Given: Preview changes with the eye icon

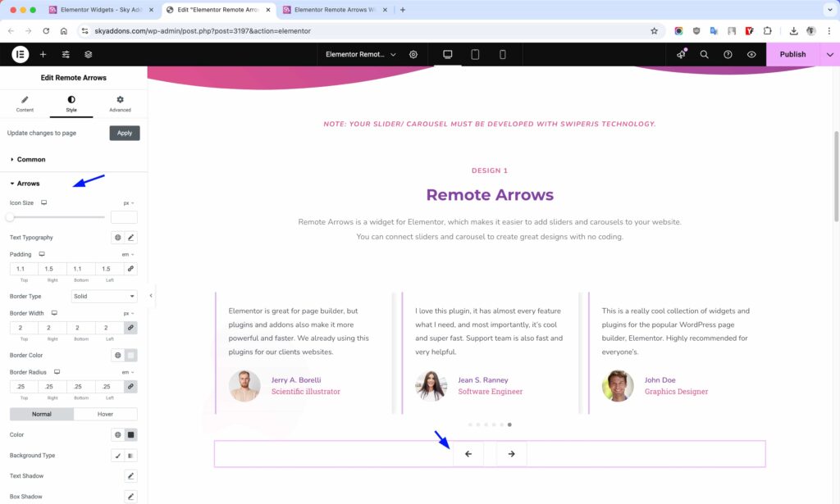Looking at the screenshot, I should (751, 54).
